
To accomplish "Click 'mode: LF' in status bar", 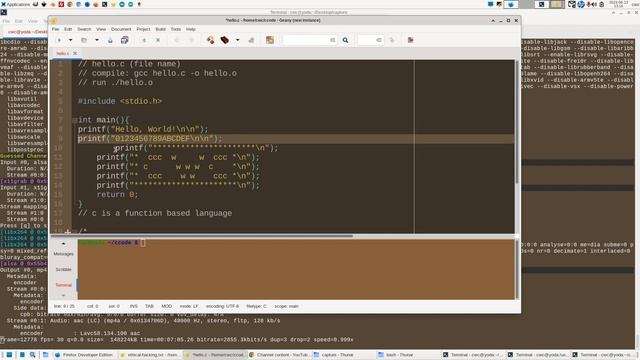I will [189, 306].
